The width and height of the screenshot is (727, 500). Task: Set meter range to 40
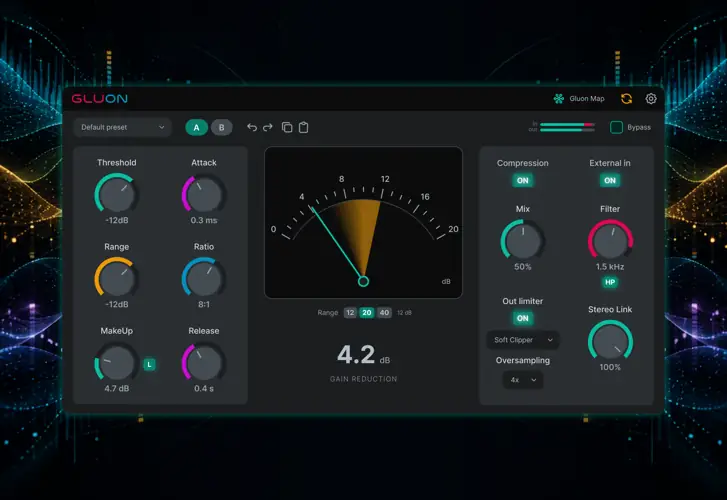tap(384, 313)
